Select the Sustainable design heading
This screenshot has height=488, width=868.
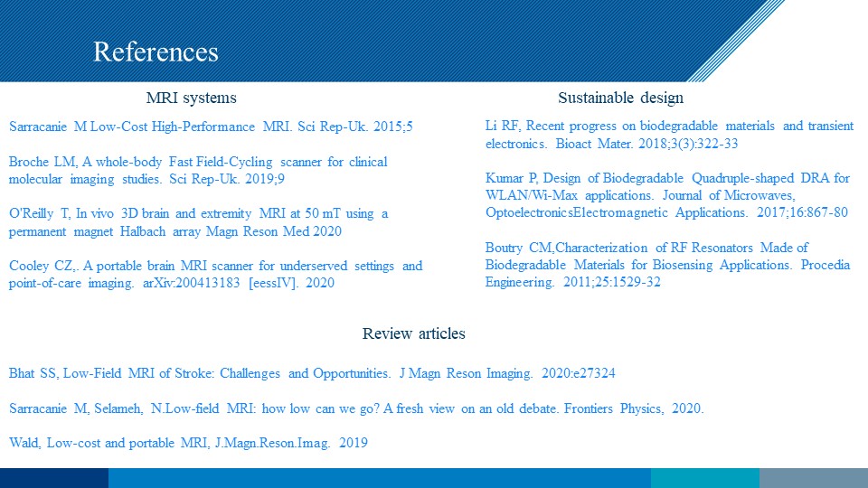[620, 98]
